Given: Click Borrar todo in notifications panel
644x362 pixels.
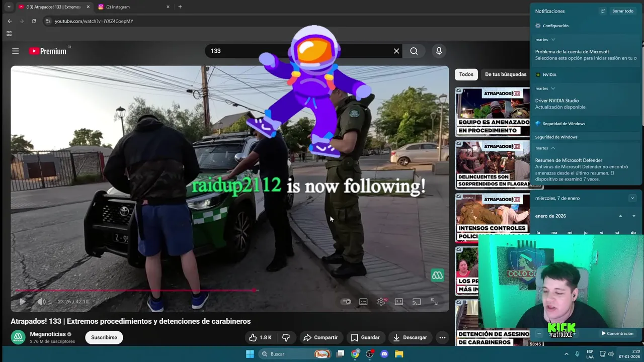Looking at the screenshot, I should [x=623, y=11].
